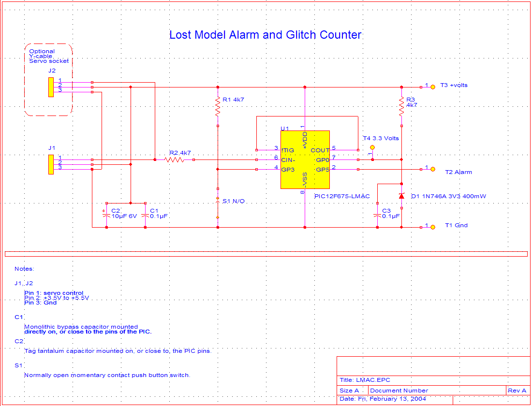Click the J2 servo socket connector
The width and height of the screenshot is (532, 406).
click(51, 87)
